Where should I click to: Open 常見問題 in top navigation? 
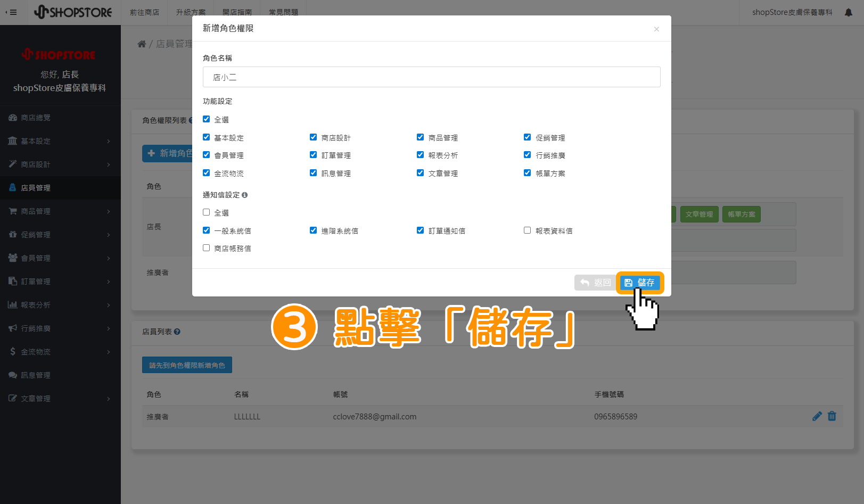click(284, 12)
